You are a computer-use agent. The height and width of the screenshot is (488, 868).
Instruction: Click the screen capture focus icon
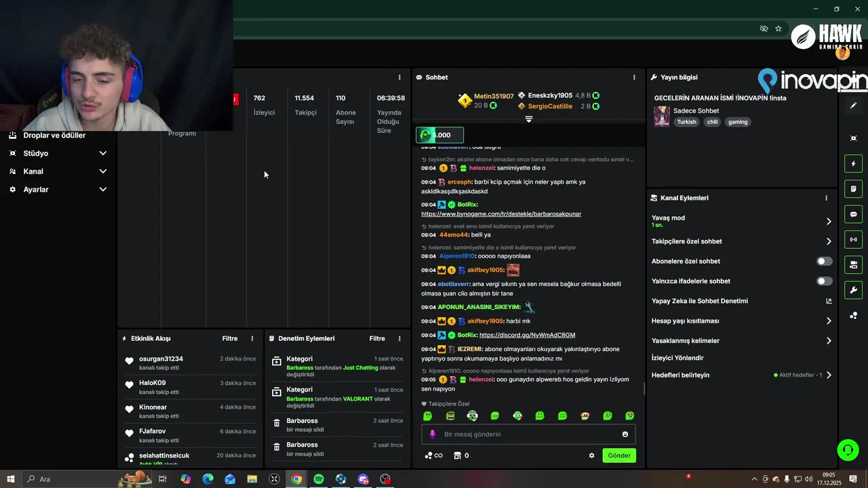click(853, 138)
